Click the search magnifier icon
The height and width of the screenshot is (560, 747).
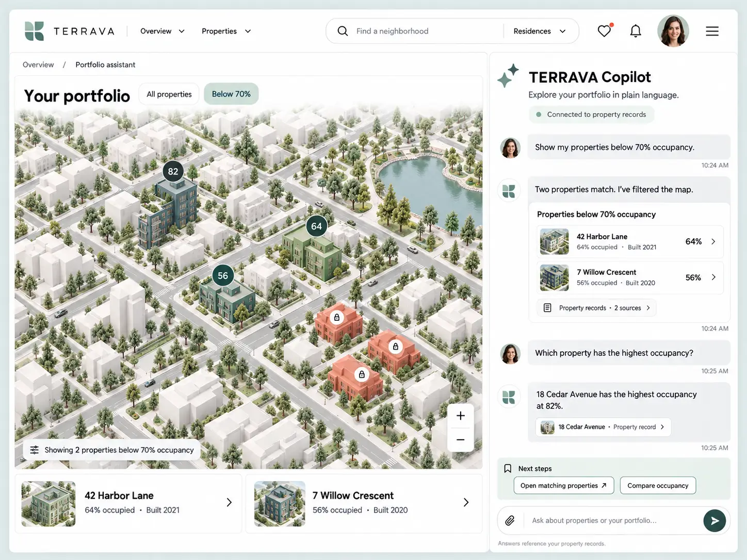343,31
